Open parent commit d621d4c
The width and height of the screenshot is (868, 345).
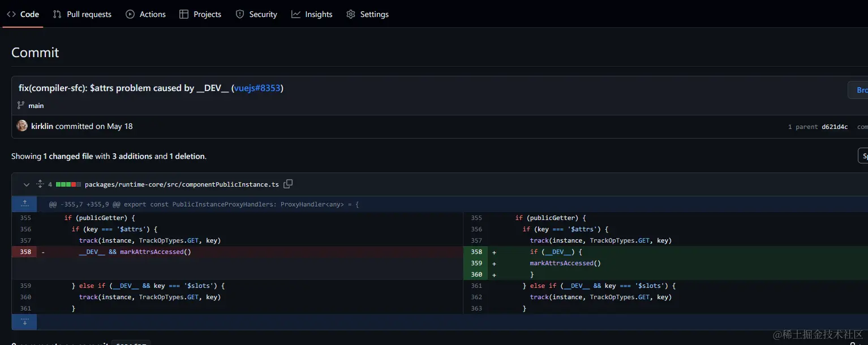(x=835, y=127)
